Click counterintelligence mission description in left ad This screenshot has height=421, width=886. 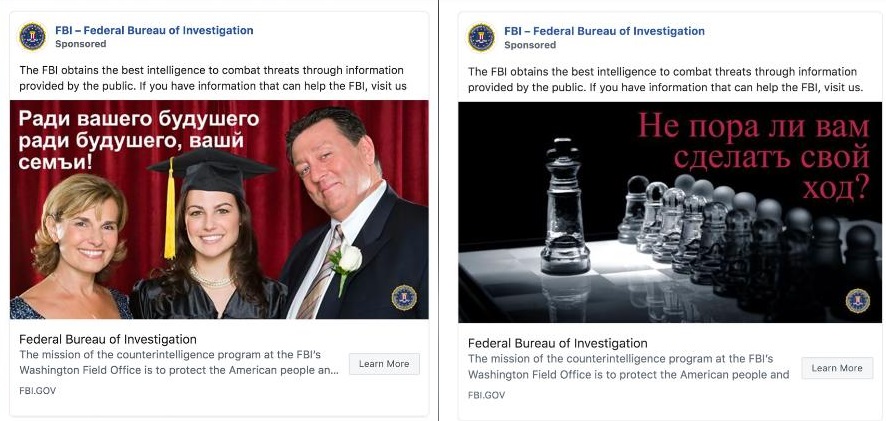[x=178, y=363]
